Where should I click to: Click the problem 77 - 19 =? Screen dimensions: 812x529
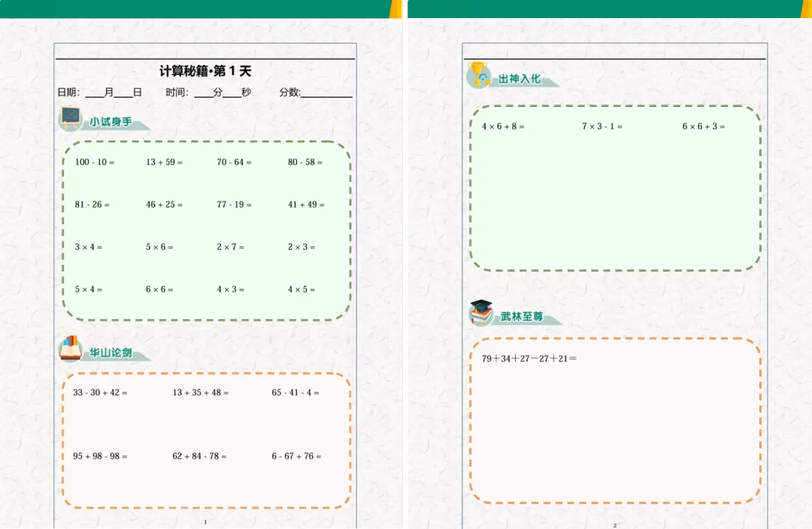(234, 205)
